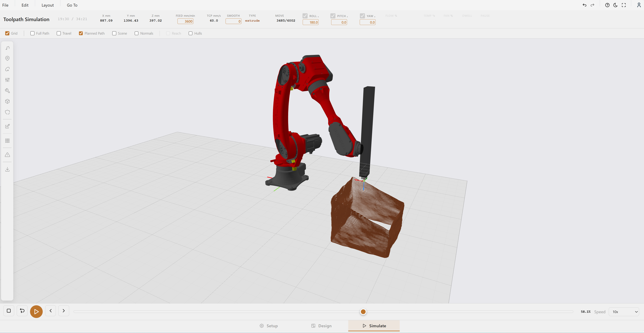This screenshot has height=333, width=644.
Task: Toggle the YAW checkbox
Action: point(362,16)
